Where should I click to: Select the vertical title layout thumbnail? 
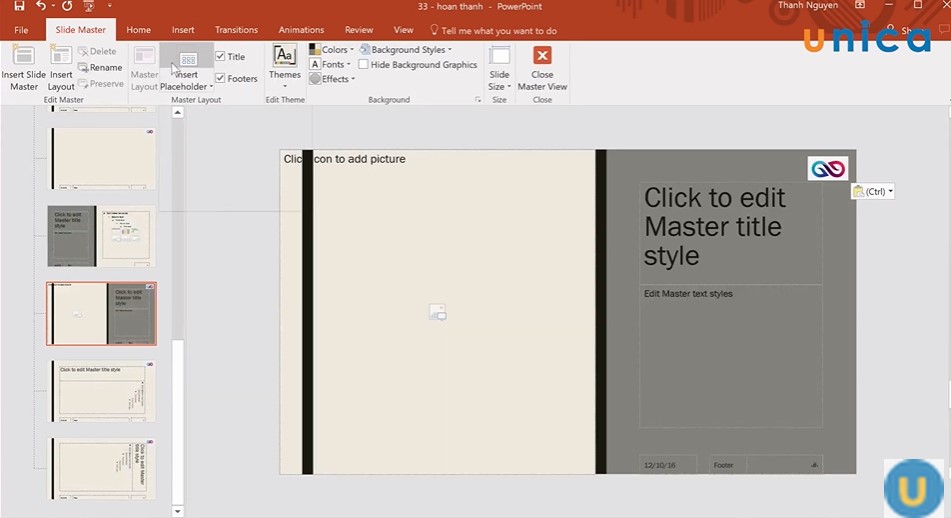point(104,469)
